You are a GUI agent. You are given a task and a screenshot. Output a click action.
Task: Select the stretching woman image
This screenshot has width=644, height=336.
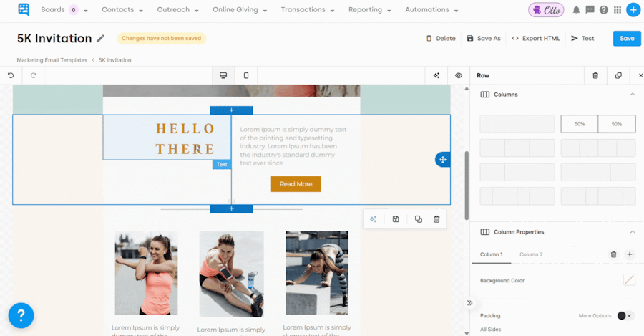[x=146, y=273]
